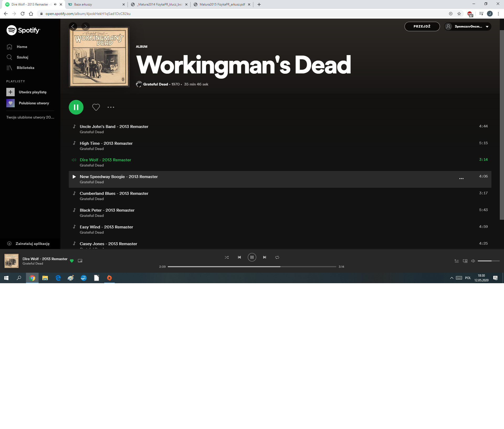504x429 pixels.
Task: Open Grateful Dead artist link in header
Action: (156, 84)
